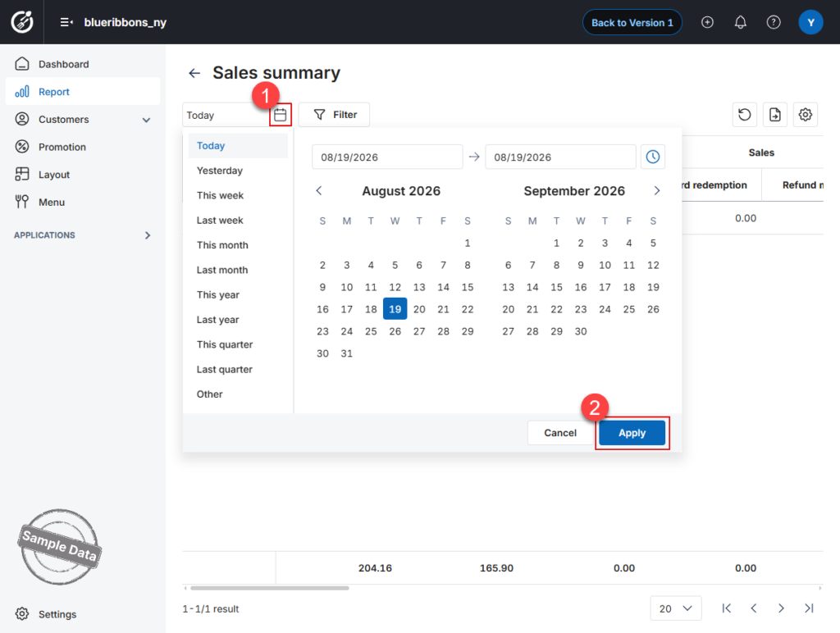Click the clock time selector icon
This screenshot has height=633, width=840.
click(x=652, y=157)
